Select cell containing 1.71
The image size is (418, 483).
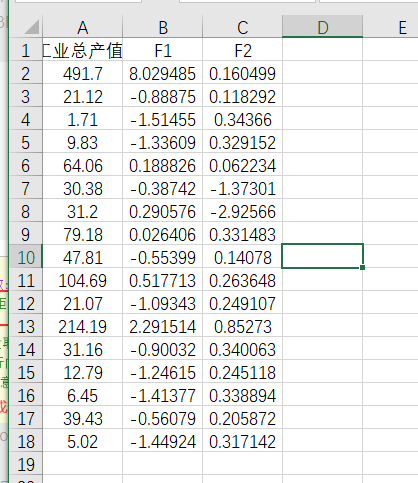coord(83,119)
